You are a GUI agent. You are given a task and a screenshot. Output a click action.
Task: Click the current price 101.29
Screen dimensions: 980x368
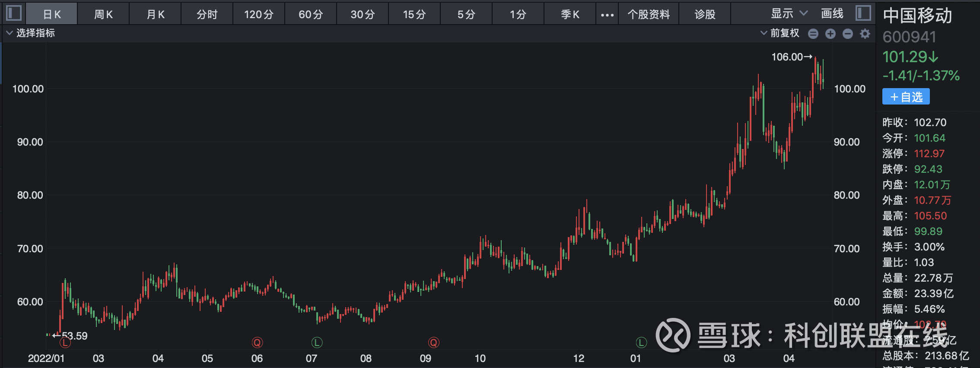tap(910, 57)
